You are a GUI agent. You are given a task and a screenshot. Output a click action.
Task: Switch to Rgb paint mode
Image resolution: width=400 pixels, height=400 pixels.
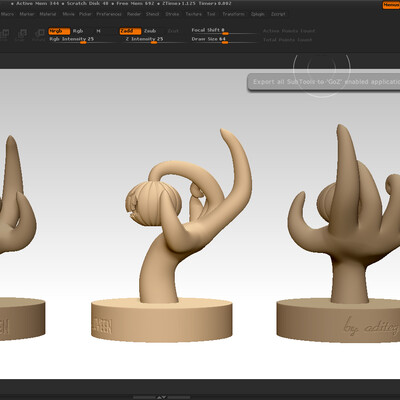click(x=78, y=31)
